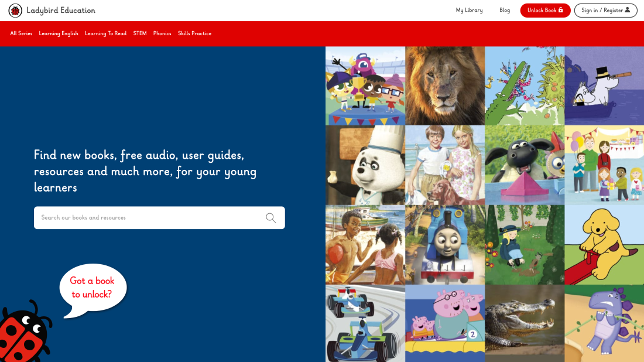Select the All Series menu item
This screenshot has width=644, height=362.
[x=21, y=34]
